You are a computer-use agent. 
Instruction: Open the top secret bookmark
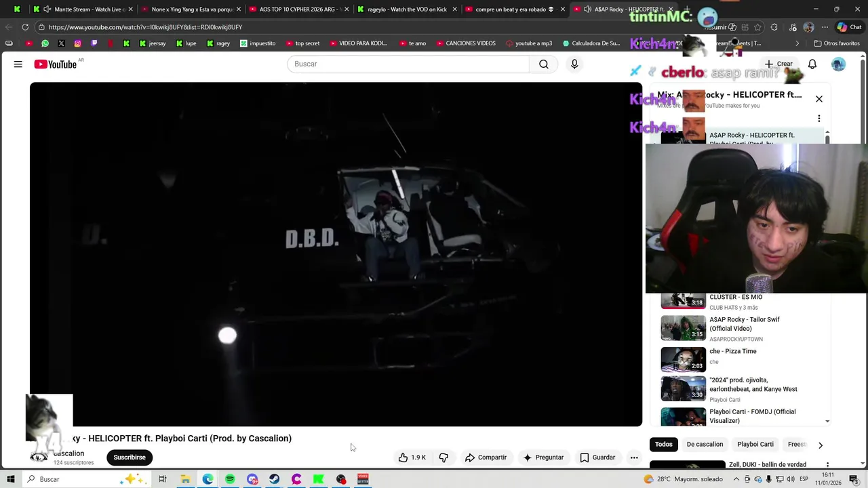tap(302, 43)
